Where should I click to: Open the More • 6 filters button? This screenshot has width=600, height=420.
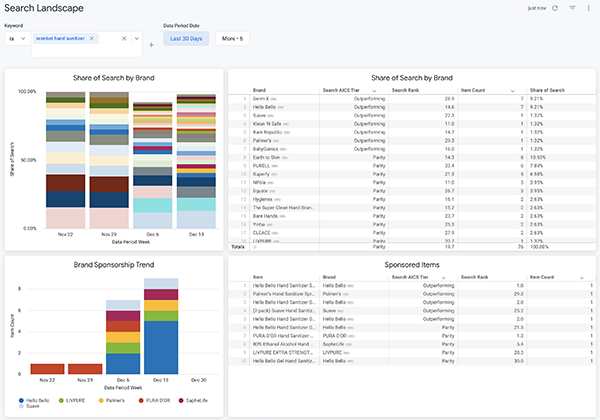click(232, 38)
